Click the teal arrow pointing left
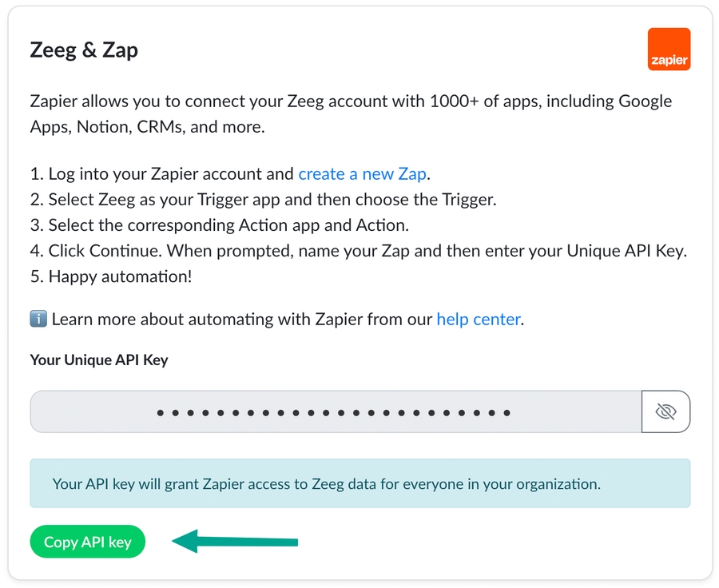 [235, 542]
